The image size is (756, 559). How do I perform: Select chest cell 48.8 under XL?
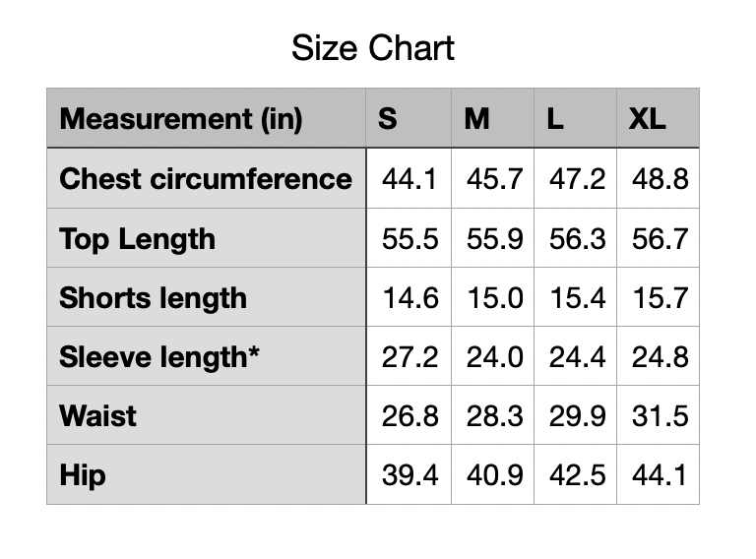point(658,178)
